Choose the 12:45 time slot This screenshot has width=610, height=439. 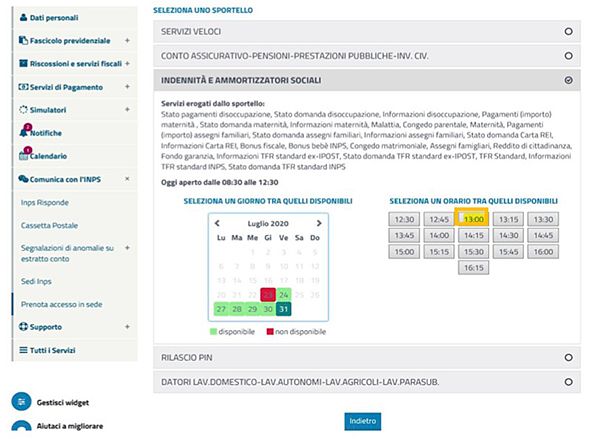tap(439, 219)
